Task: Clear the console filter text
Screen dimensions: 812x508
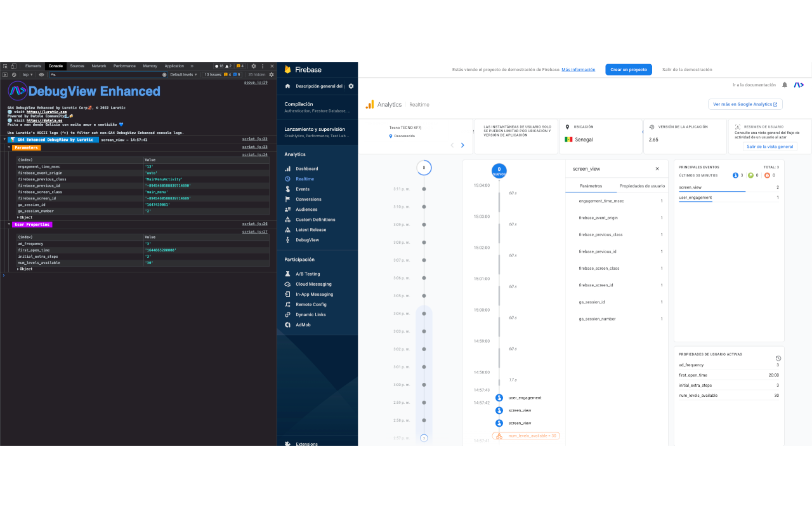Action: coord(164,74)
